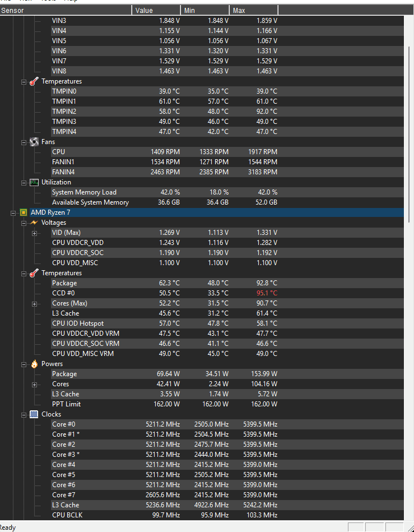
Task: Expand the Cores power entry
Action: (34, 385)
